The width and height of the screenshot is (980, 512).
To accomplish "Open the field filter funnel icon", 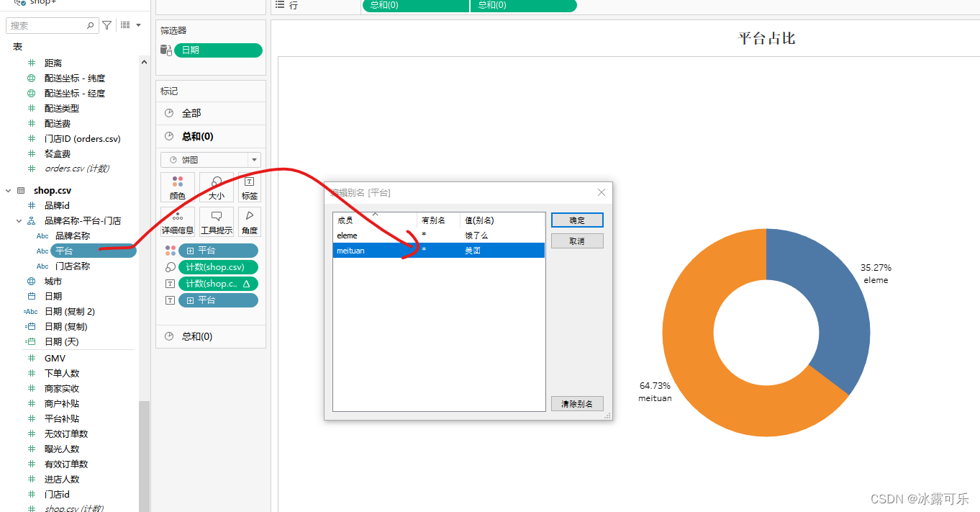I will point(106,25).
